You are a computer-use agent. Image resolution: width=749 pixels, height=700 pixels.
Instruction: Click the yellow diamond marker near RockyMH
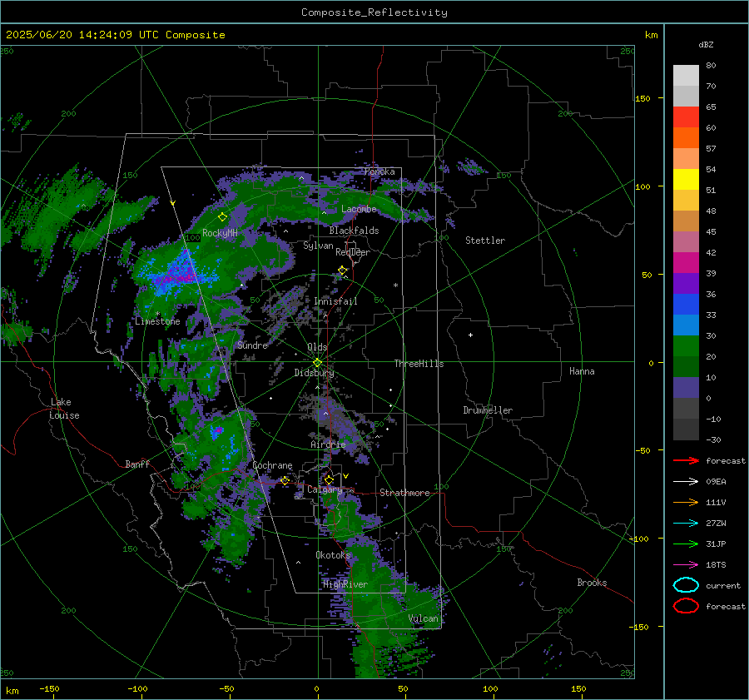[x=222, y=217]
